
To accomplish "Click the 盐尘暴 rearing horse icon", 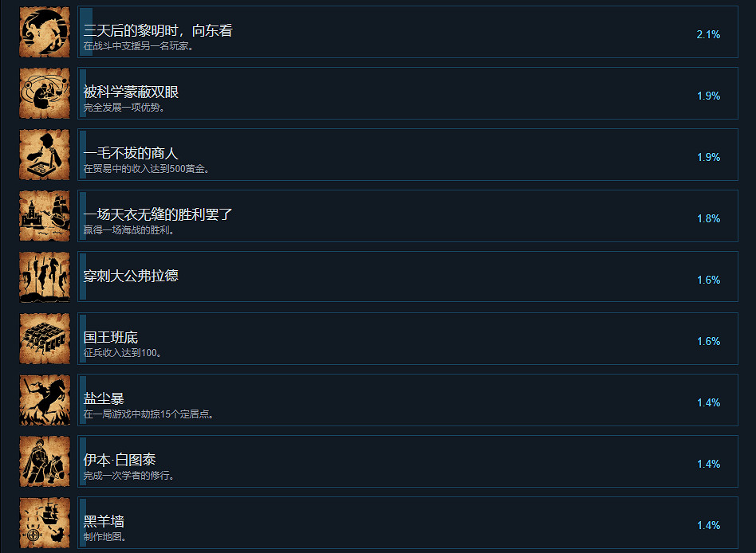I will (45, 400).
